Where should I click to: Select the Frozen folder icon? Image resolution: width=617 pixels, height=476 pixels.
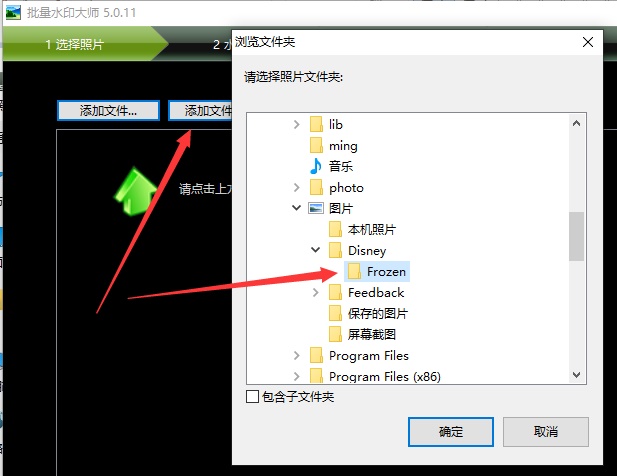pos(354,271)
